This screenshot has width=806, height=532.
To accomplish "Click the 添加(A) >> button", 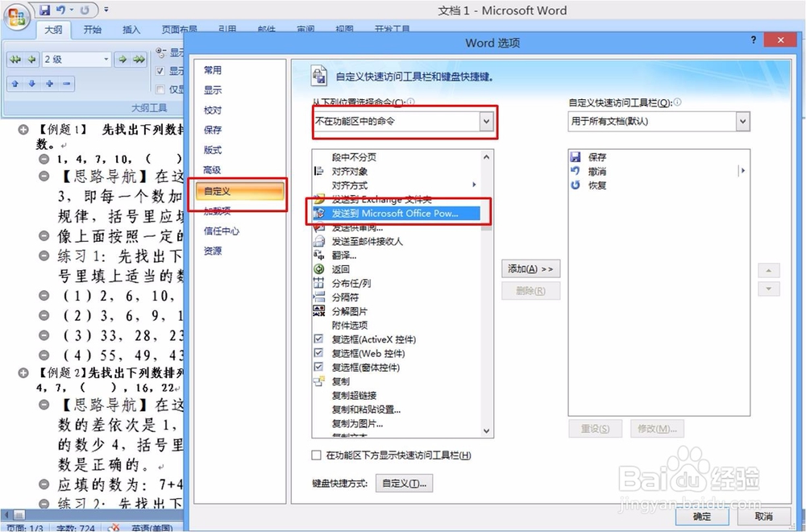I will coord(530,269).
